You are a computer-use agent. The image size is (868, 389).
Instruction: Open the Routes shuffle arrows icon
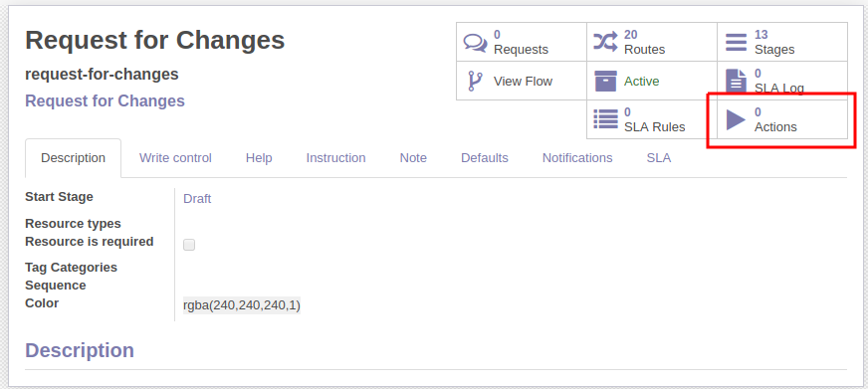coord(605,42)
